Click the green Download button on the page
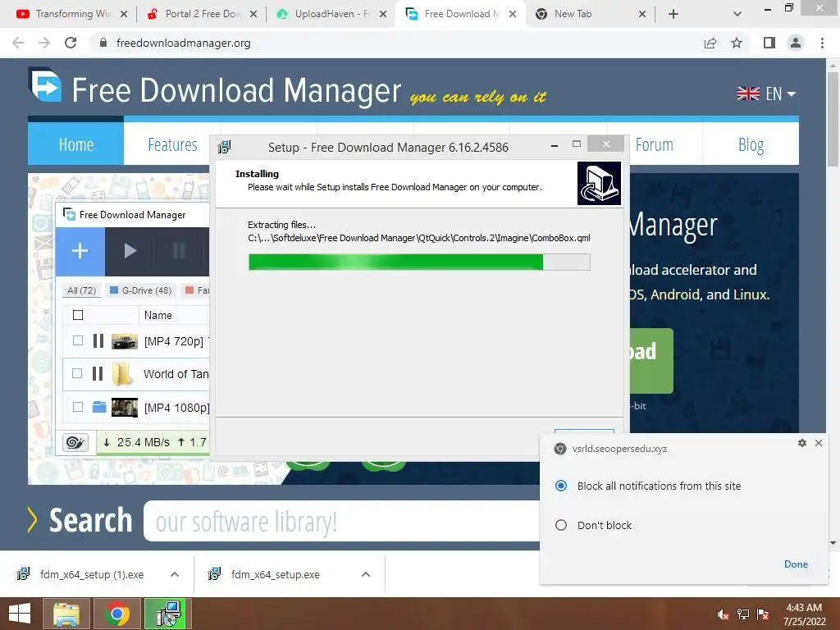The width and height of the screenshot is (840, 630). pos(651,361)
